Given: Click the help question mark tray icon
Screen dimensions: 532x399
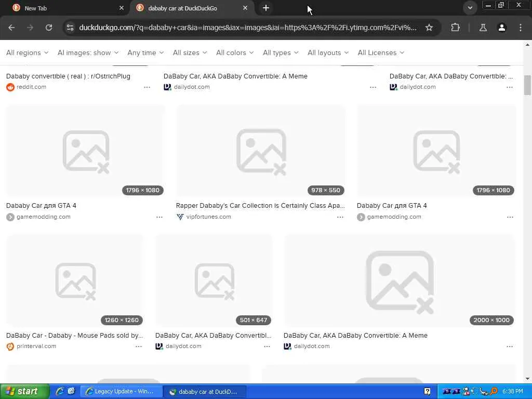Looking at the screenshot, I should pos(427,392).
